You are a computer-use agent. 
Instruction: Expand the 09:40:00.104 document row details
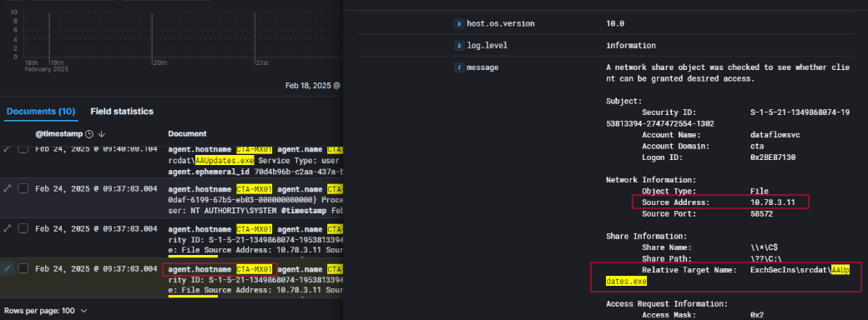tap(8, 148)
